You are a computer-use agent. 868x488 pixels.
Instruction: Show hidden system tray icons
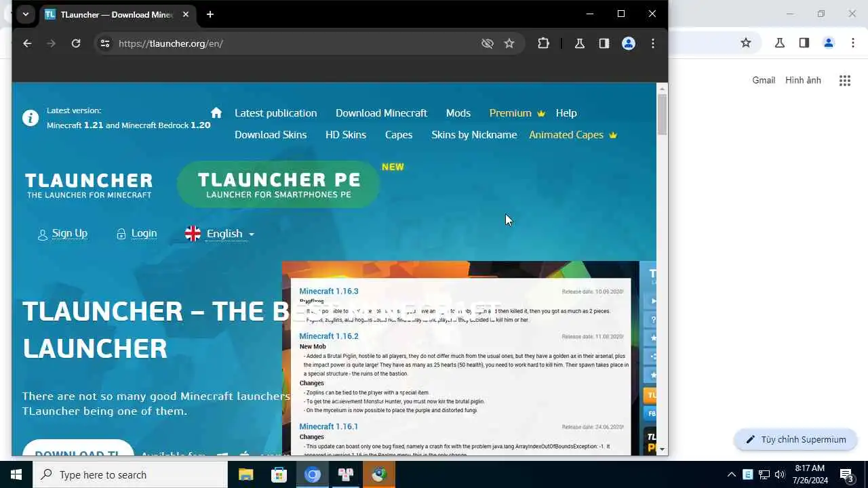[x=731, y=474]
